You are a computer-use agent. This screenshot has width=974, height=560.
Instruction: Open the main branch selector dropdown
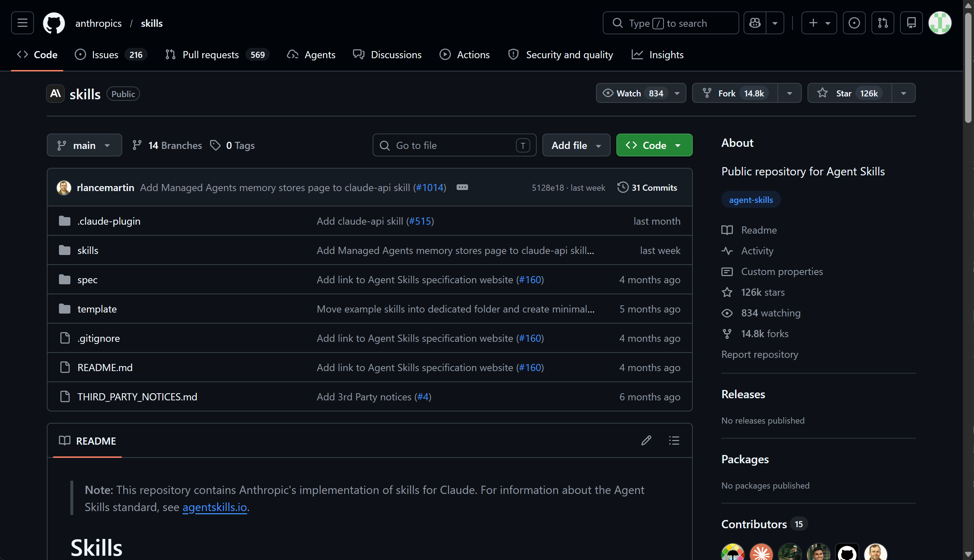coord(84,145)
